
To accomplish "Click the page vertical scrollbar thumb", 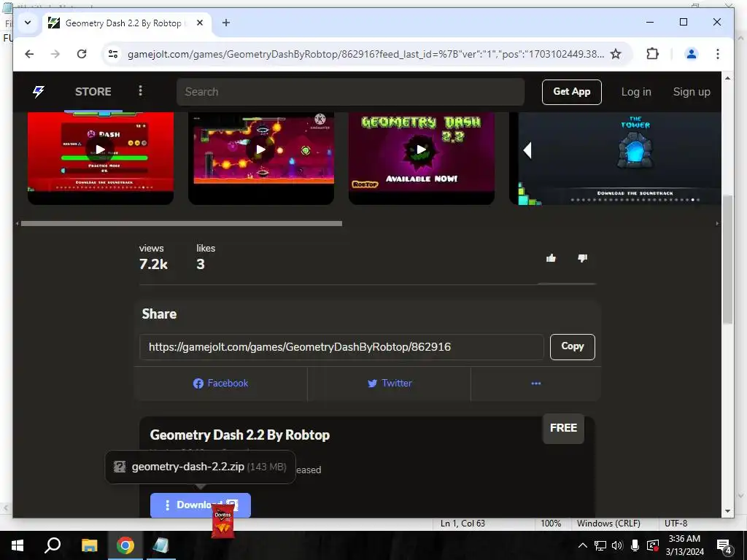I will click(x=727, y=260).
